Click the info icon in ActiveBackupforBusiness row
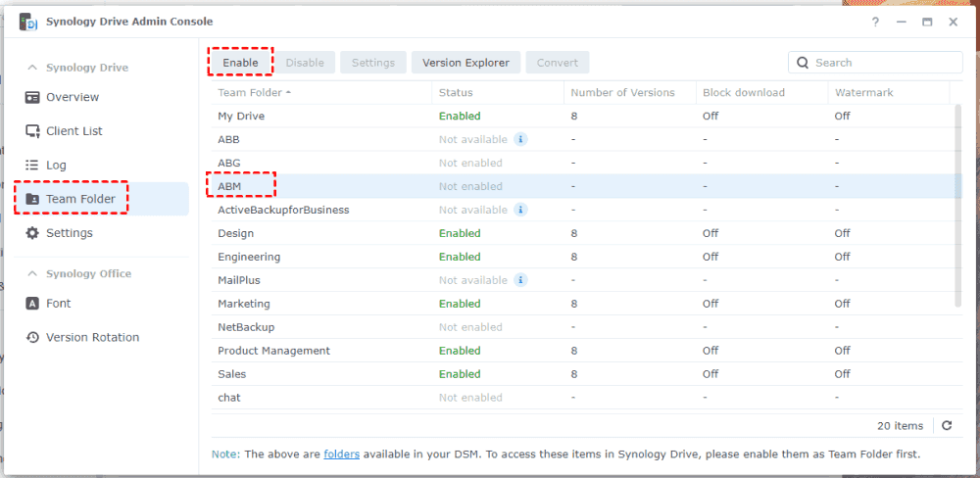 (520, 210)
